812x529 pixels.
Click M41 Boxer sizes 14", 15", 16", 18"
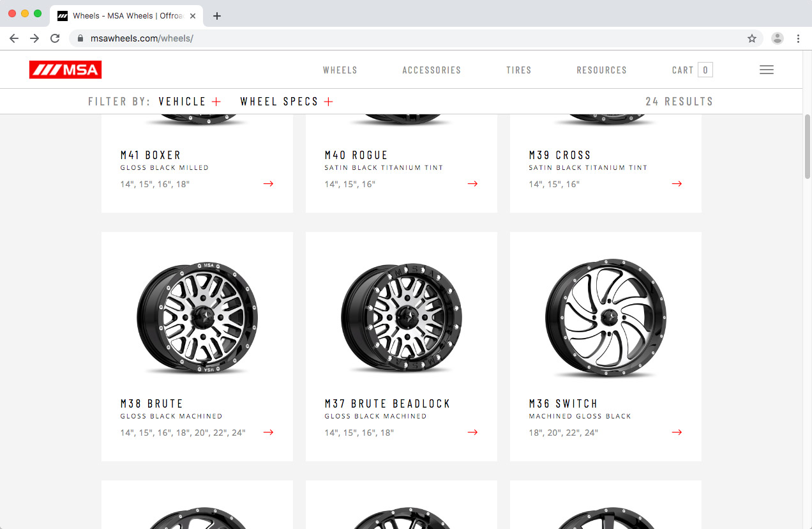[x=155, y=185]
